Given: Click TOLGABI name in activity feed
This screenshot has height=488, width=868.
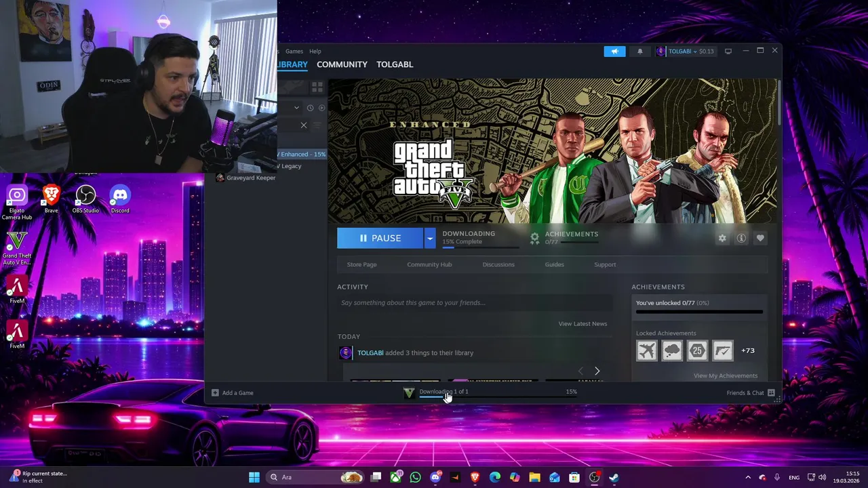Looking at the screenshot, I should click(370, 352).
